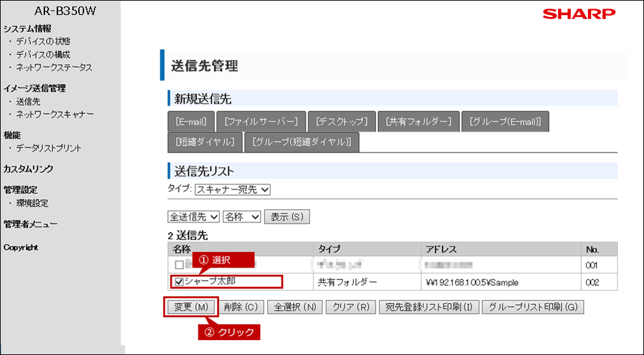This screenshot has height=355, width=644.
Task: Go to ネットワークスキャナー sidebar link
Action: point(55,115)
